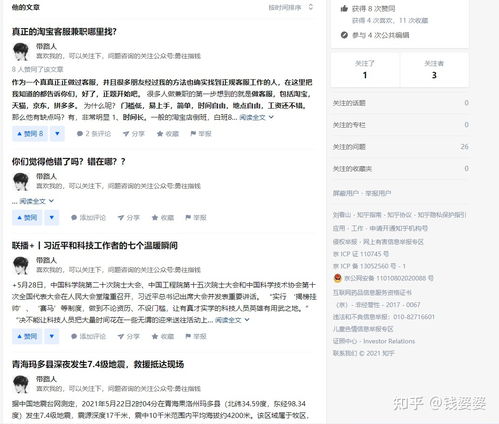Open 关注的专栏 list

[x=400, y=125]
